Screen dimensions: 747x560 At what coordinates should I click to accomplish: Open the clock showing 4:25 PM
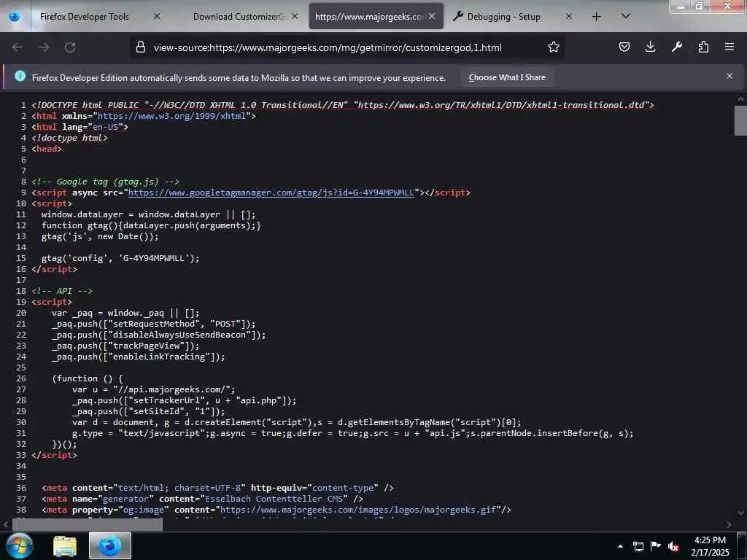pyautogui.click(x=710, y=546)
